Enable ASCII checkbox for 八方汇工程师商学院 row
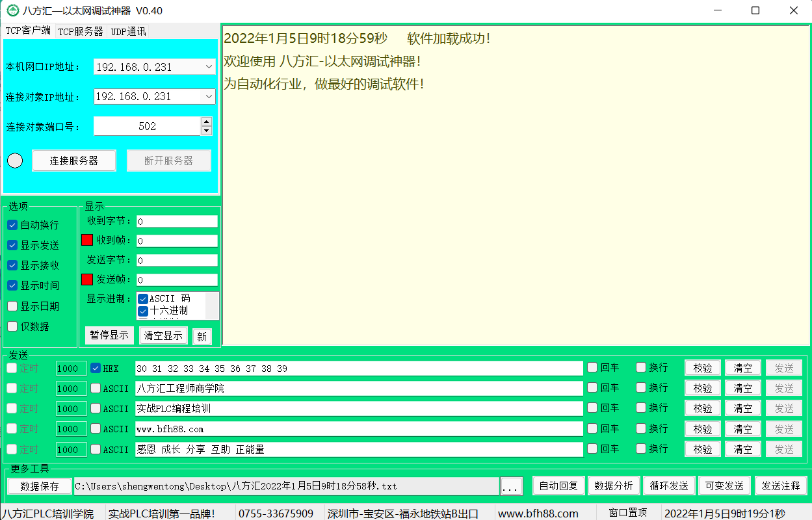The image size is (812, 520). click(x=96, y=389)
